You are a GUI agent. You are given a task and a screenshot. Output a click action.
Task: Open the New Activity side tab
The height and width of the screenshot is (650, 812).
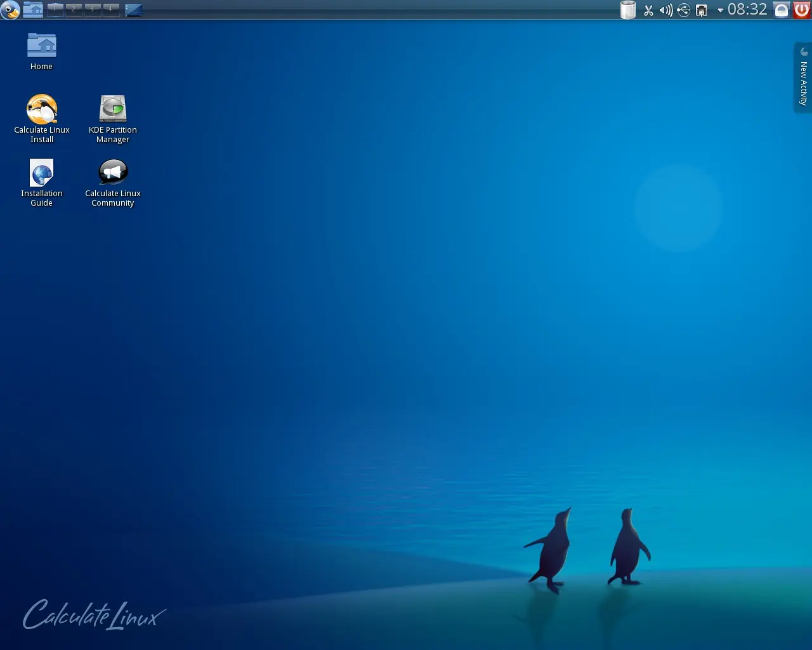(803, 77)
